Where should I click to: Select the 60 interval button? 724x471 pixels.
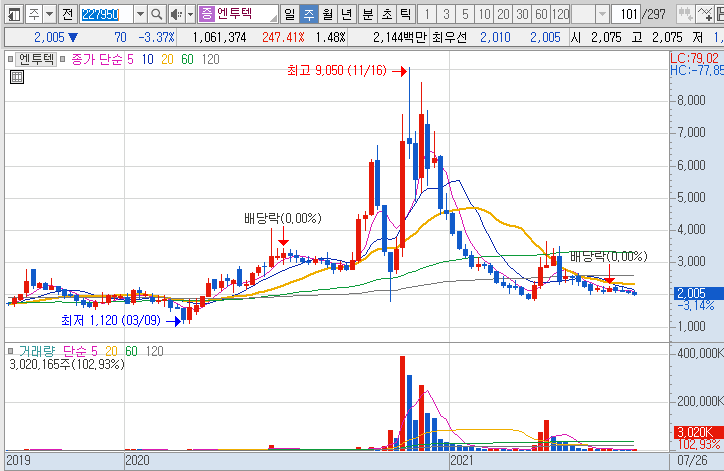tap(541, 14)
